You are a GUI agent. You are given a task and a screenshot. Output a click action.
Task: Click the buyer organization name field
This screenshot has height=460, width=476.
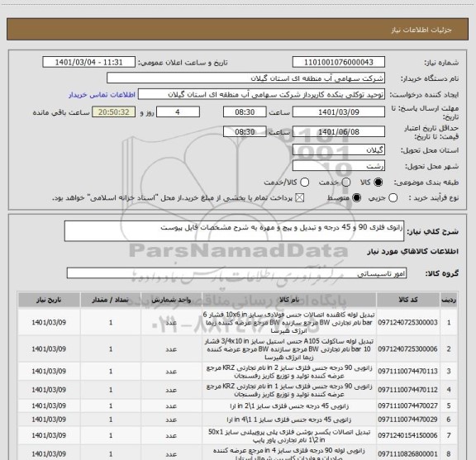pyautogui.click(x=245, y=78)
